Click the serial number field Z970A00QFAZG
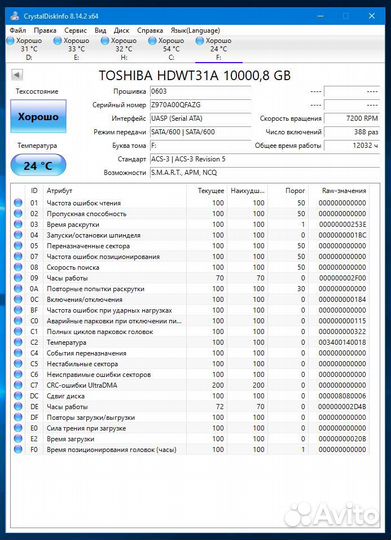Image resolution: width=391 pixels, height=540 pixels. (200, 105)
